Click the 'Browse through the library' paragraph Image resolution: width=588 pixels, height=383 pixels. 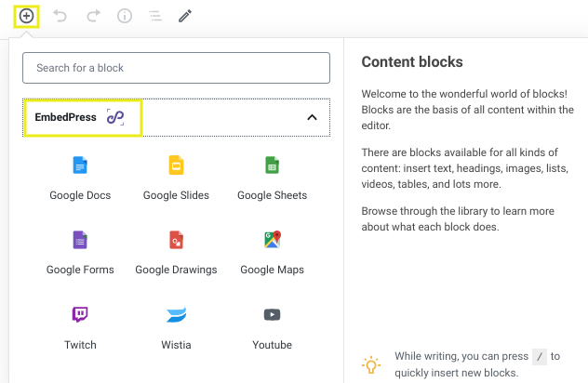click(458, 218)
